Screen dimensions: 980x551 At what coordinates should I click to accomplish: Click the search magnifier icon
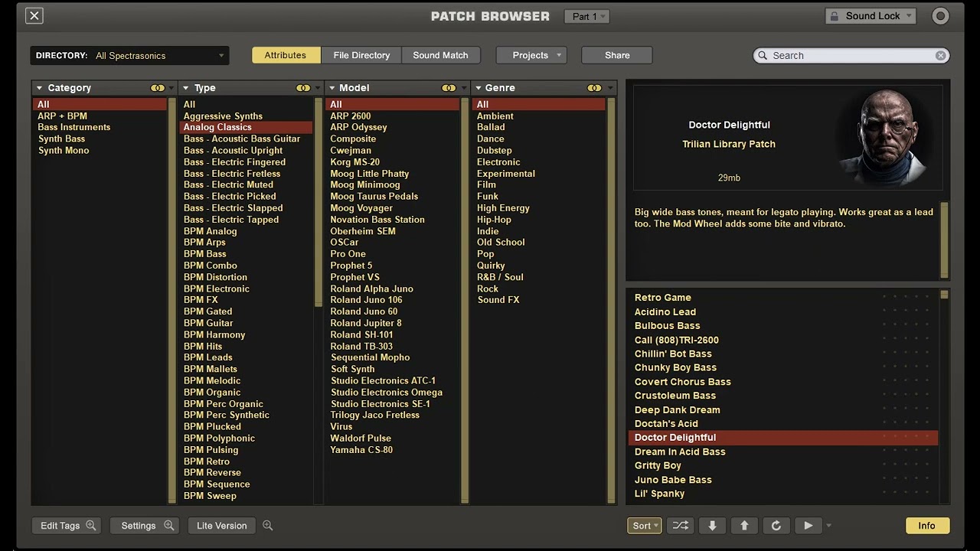pyautogui.click(x=763, y=55)
